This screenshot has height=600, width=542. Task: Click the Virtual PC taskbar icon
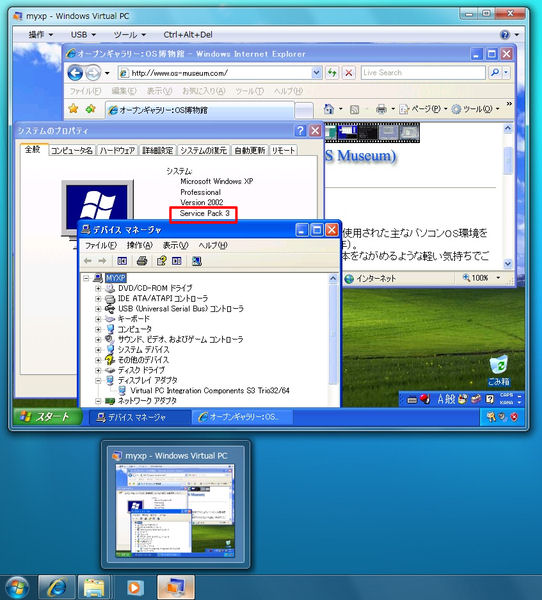[x=176, y=587]
